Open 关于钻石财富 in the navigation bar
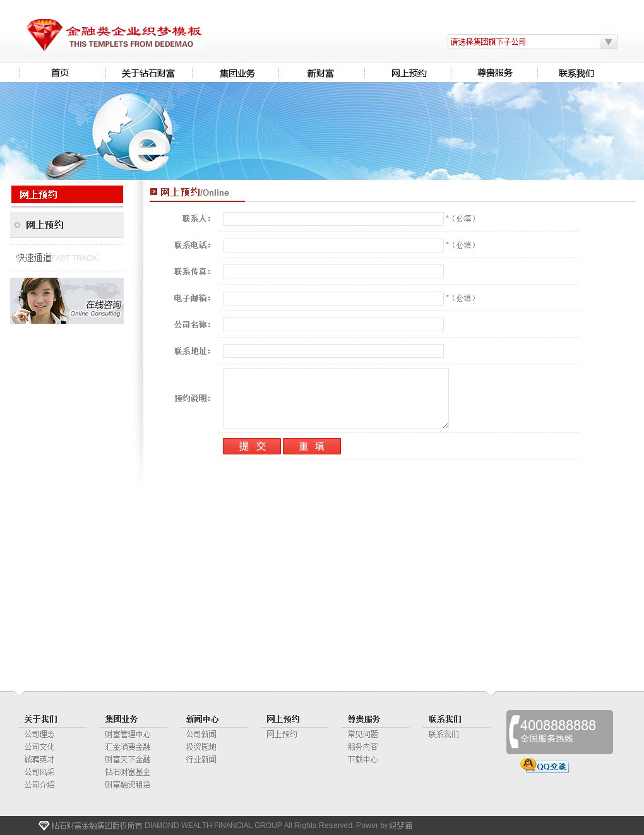Screen dimensions: 644x835 tap(148, 73)
